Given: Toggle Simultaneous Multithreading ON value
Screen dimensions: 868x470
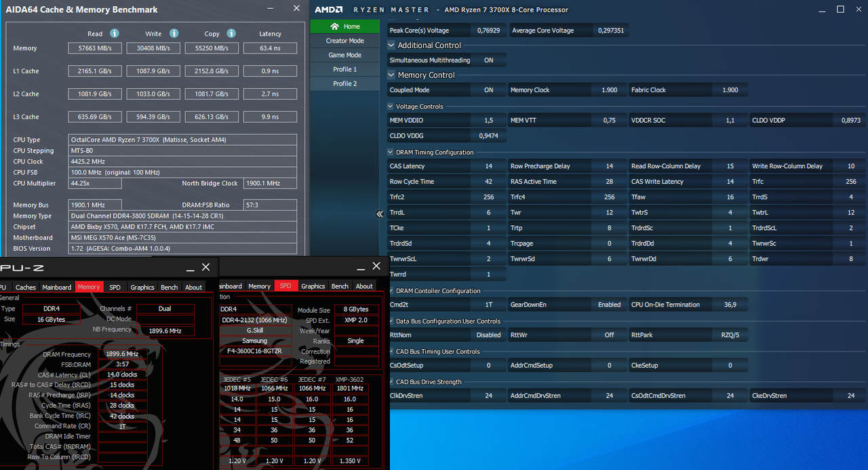Looking at the screenshot, I should tap(489, 60).
